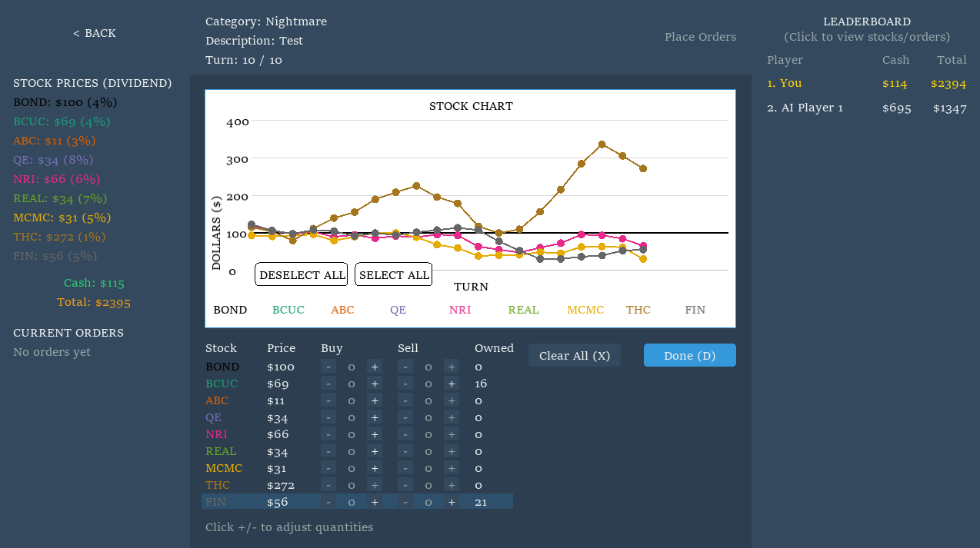This screenshot has height=548, width=980.
Task: Increase BCUC buy quantity with plus
Action: click(375, 384)
